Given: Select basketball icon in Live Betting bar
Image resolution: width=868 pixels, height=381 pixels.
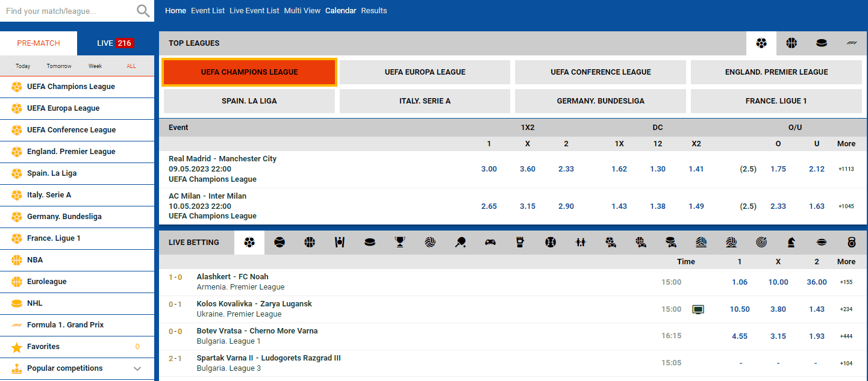Looking at the screenshot, I should [310, 242].
